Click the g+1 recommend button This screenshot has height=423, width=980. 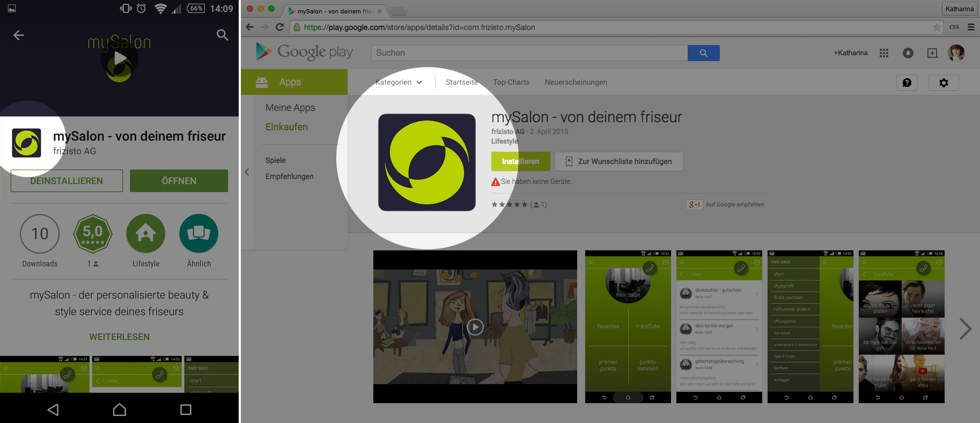point(694,204)
